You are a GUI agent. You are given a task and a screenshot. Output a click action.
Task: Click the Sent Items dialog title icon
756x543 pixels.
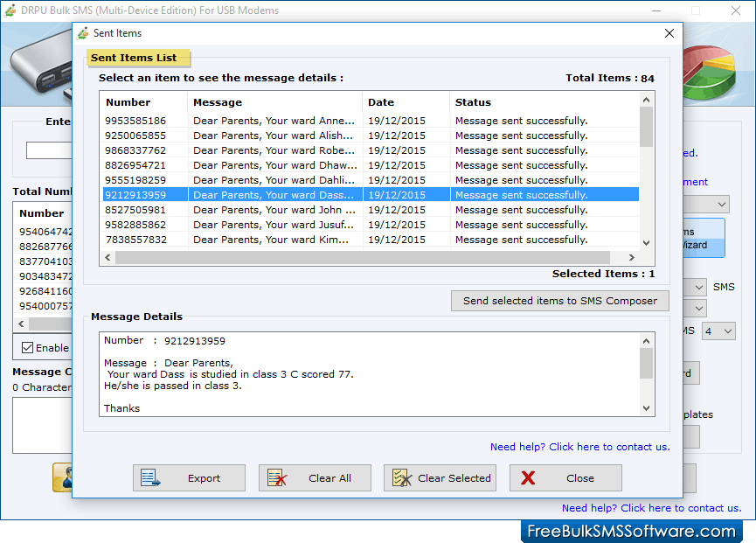[83, 33]
